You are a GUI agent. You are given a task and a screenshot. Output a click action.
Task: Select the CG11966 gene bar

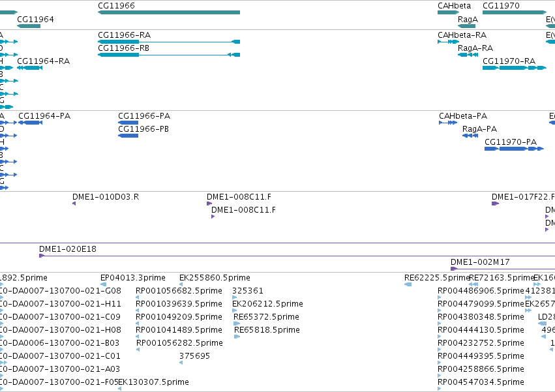pyautogui.click(x=169, y=12)
